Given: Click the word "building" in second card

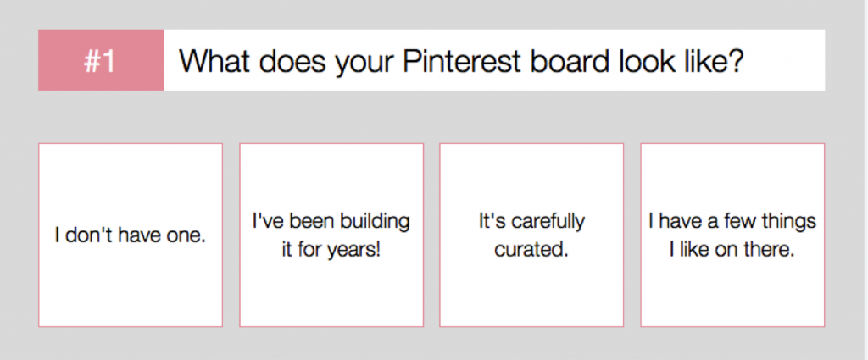Looking at the screenshot, I should [x=375, y=222].
